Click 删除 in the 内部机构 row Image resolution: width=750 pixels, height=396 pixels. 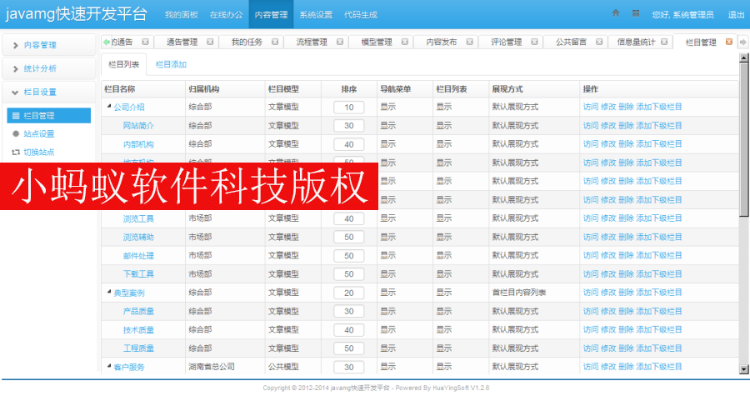[x=626, y=144]
